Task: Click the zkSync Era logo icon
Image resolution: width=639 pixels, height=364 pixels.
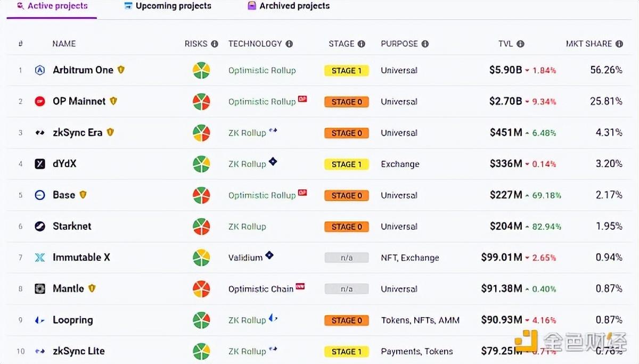Action: [40, 133]
